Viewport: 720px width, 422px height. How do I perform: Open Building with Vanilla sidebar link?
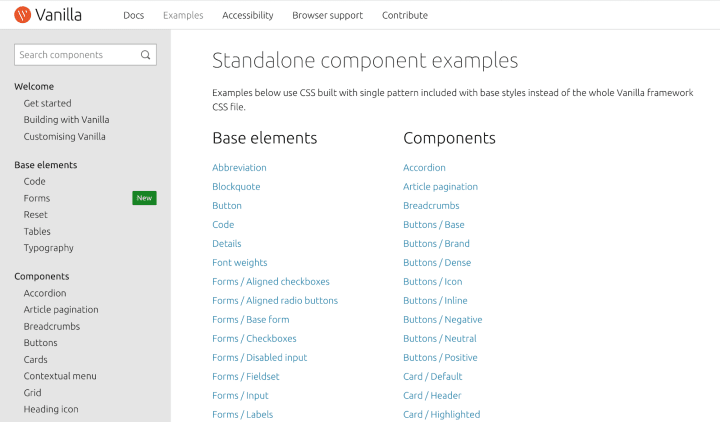(x=67, y=120)
